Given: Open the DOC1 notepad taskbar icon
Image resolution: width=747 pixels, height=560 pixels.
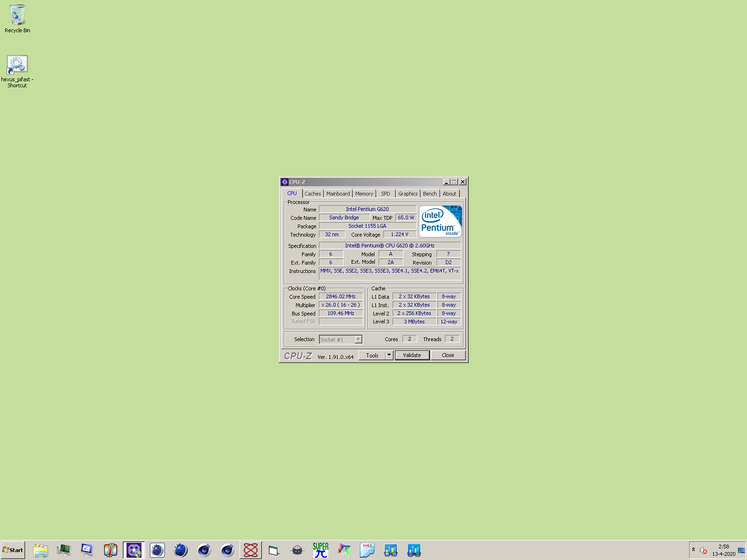Looking at the screenshot, I should [x=367, y=550].
